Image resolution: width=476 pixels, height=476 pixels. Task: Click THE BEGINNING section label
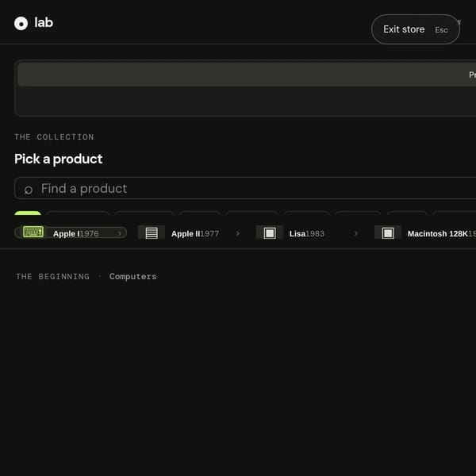click(x=52, y=276)
